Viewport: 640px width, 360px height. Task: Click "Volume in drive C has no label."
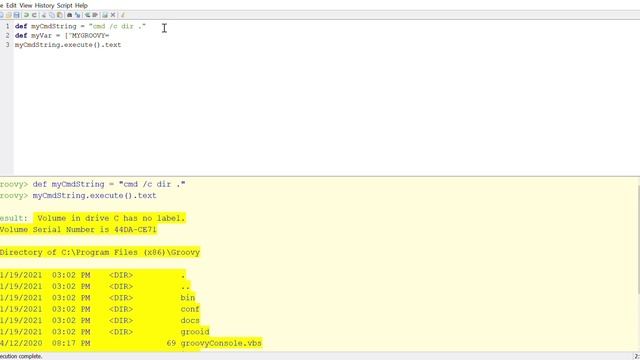111,218
